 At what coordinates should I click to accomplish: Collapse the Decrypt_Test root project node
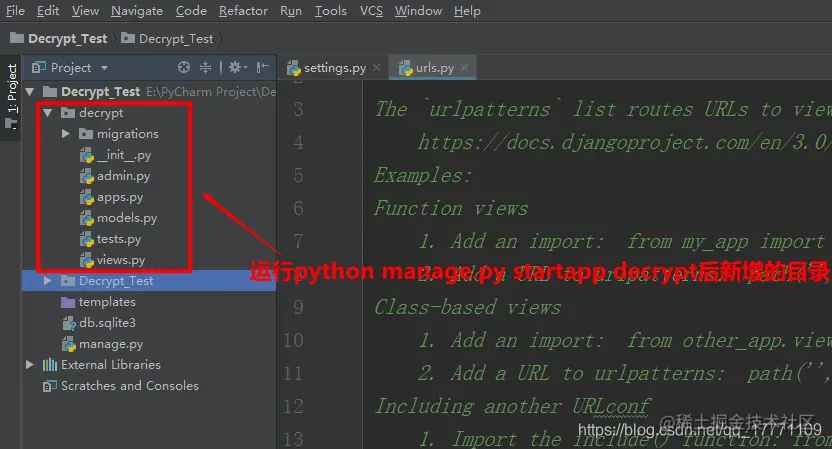pos(30,92)
